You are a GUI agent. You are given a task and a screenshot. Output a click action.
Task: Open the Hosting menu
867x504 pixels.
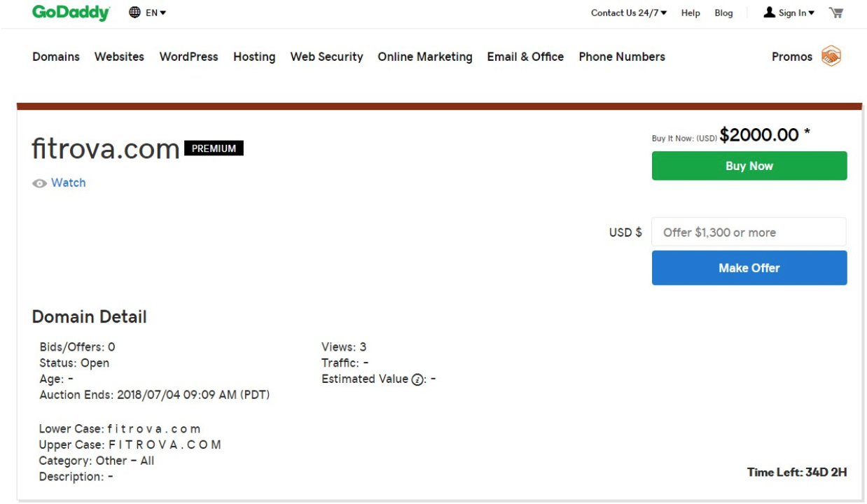[x=254, y=57]
